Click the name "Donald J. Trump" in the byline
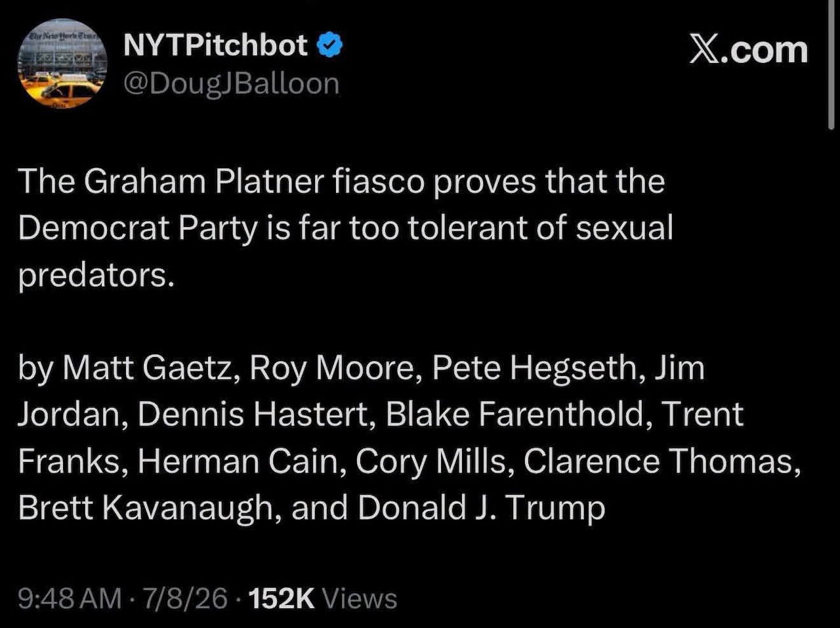 (x=482, y=509)
